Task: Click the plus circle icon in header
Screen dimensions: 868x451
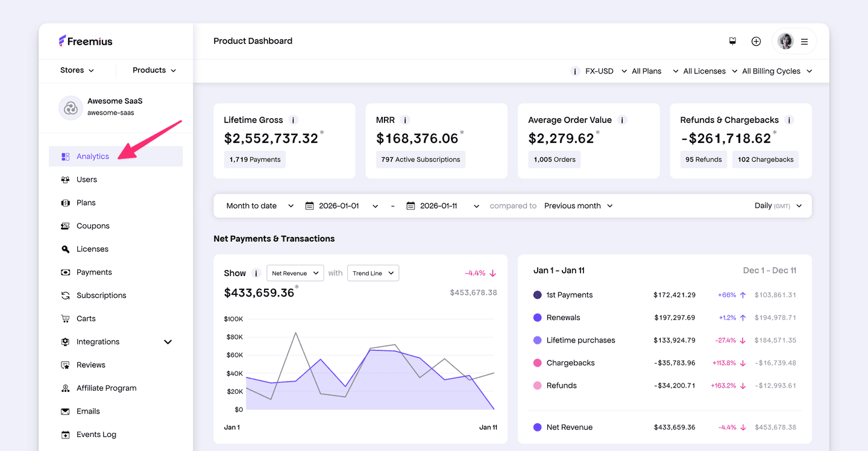Action: coord(756,41)
